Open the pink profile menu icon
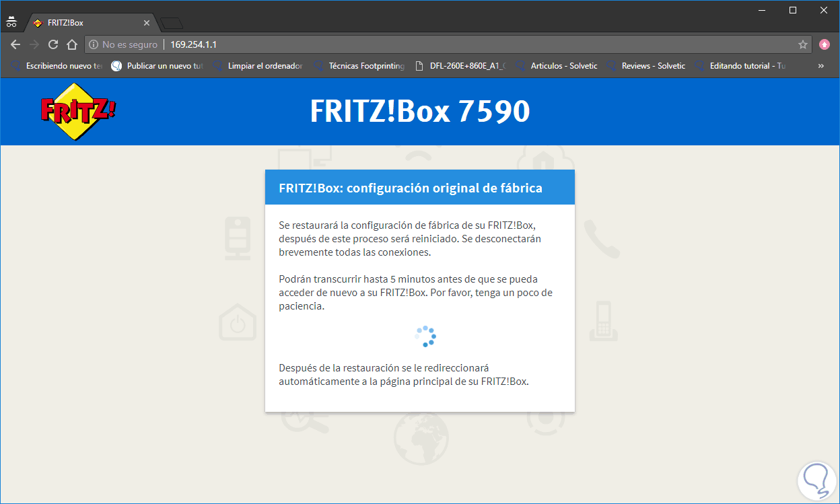Viewport: 840px width, 504px height. 825,44
